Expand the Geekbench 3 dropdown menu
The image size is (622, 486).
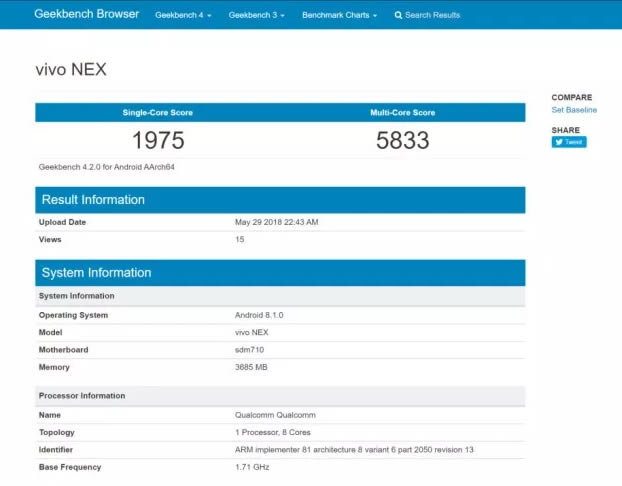coord(256,16)
